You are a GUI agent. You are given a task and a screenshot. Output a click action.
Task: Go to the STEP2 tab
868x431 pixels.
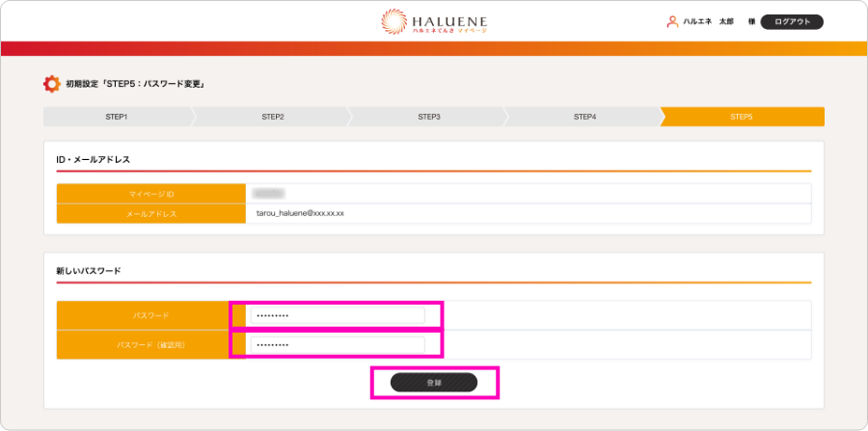tap(273, 117)
